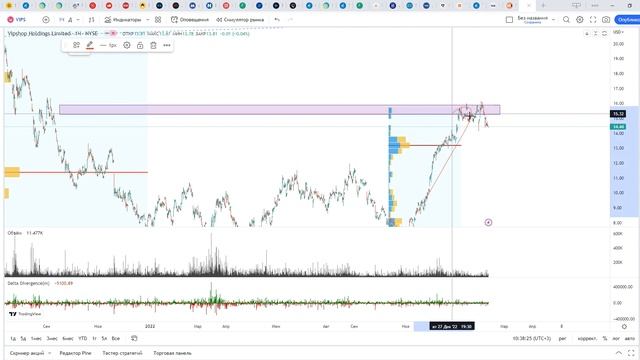Screen dimensions: 640x360
Task: Start the Симулятор рынка replay
Action: pyautogui.click(x=240, y=20)
